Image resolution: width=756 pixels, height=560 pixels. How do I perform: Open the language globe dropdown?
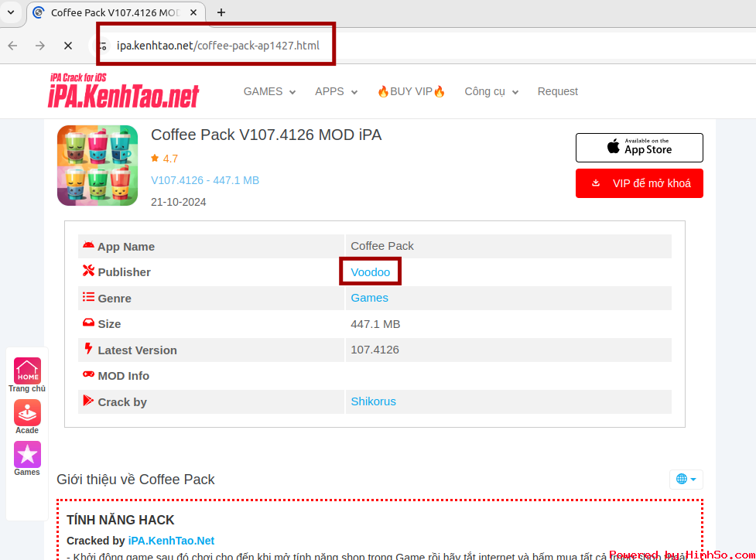coord(686,479)
